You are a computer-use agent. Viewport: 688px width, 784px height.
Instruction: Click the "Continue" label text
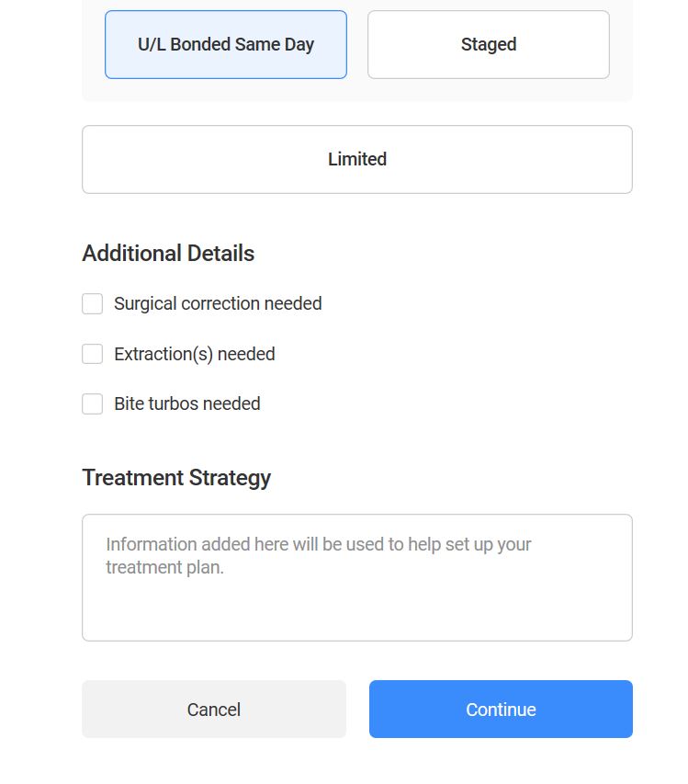(x=501, y=710)
